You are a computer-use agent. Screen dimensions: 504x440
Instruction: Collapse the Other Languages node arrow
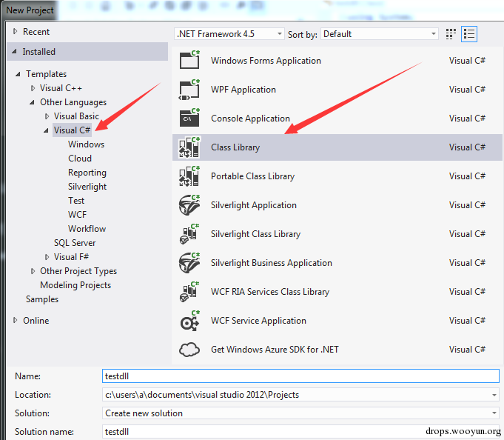[32, 102]
